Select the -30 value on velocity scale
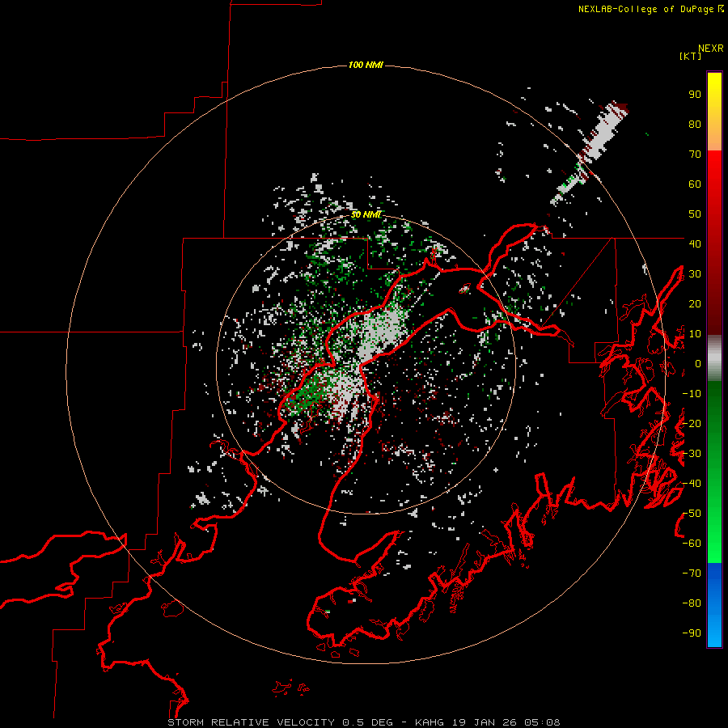This screenshot has height=728, width=728. coord(692,454)
